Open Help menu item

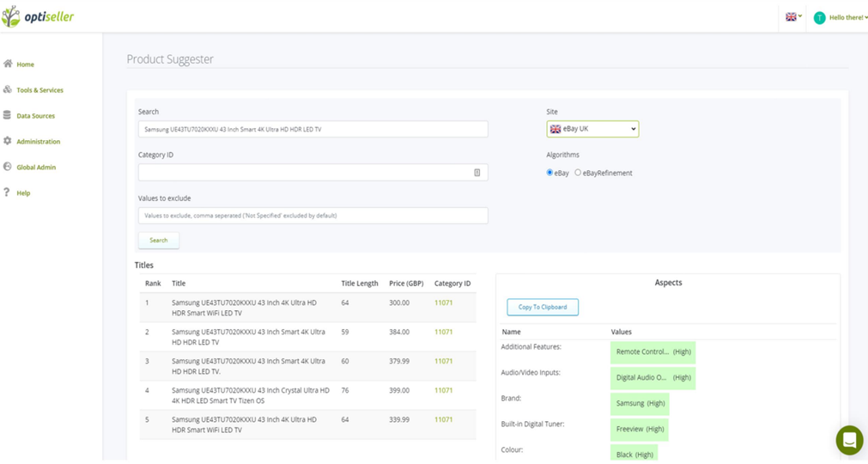(x=23, y=192)
